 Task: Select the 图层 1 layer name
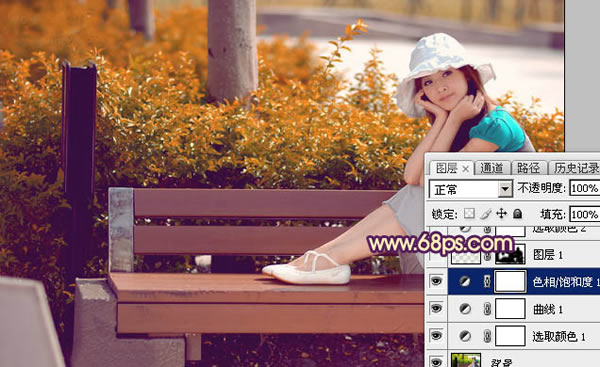click(548, 255)
